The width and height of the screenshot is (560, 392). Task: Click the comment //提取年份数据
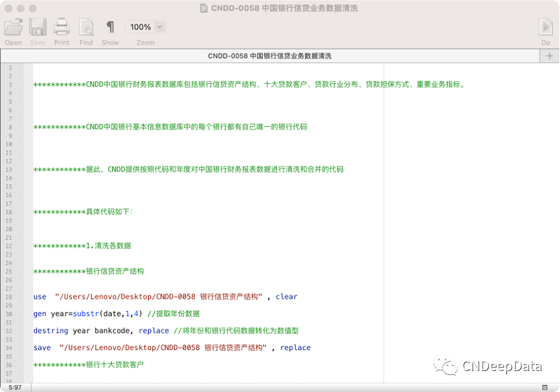[x=173, y=314]
